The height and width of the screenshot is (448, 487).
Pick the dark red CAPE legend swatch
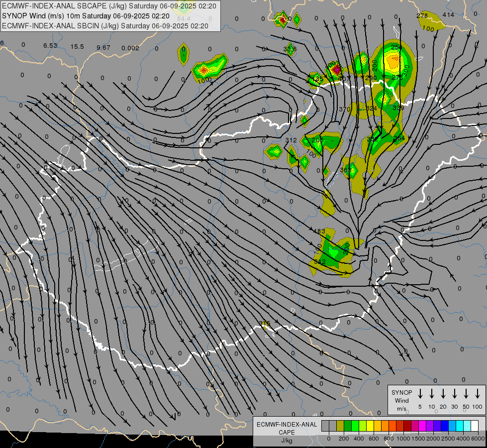point(407,426)
